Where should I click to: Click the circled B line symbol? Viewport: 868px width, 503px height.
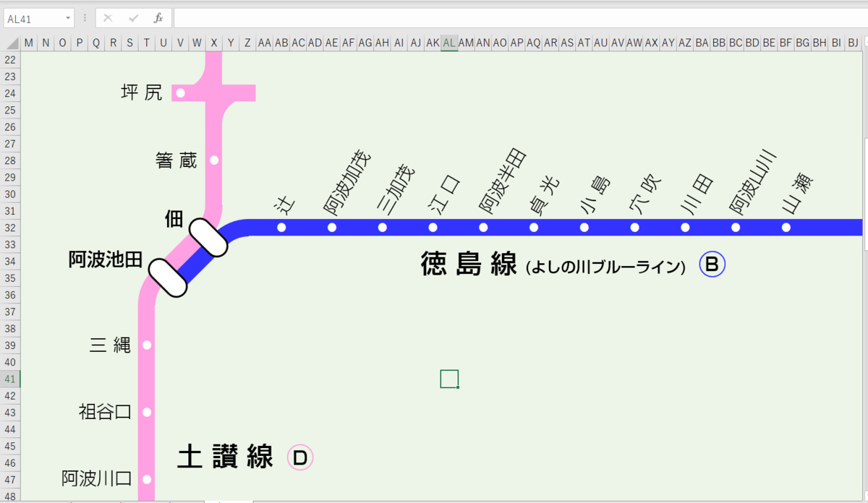click(x=712, y=265)
